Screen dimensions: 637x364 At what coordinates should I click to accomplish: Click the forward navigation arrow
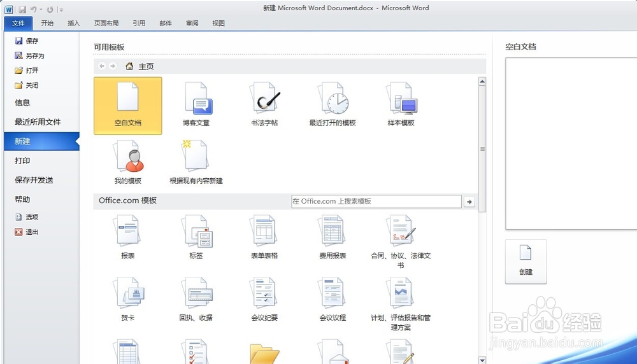click(113, 66)
